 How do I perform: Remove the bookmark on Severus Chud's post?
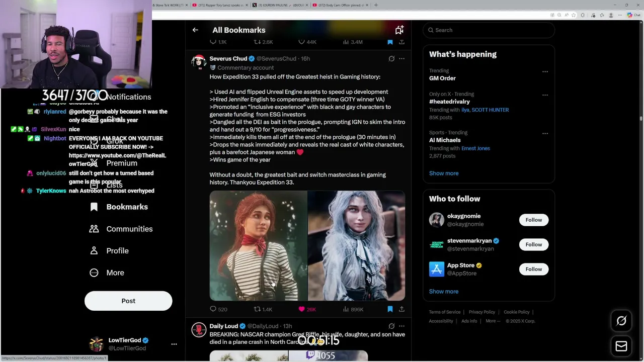390,309
